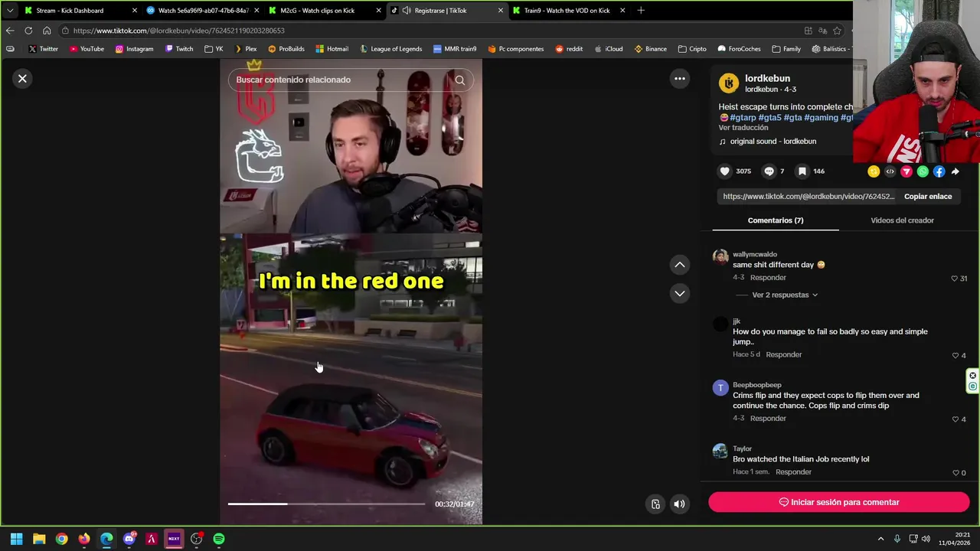Open the three-dot more options menu

[x=679, y=78]
